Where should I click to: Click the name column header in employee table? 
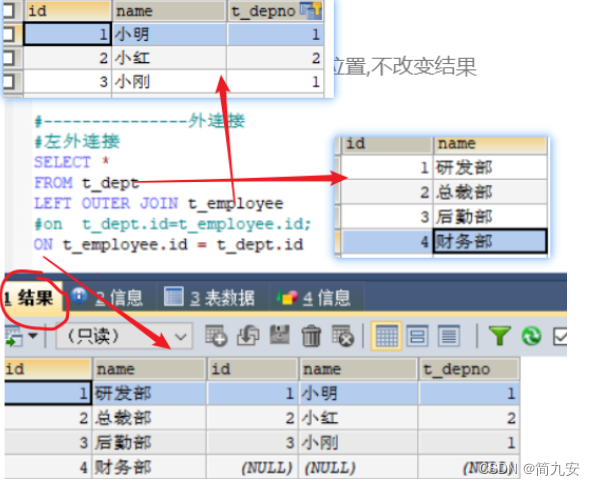click(169, 11)
